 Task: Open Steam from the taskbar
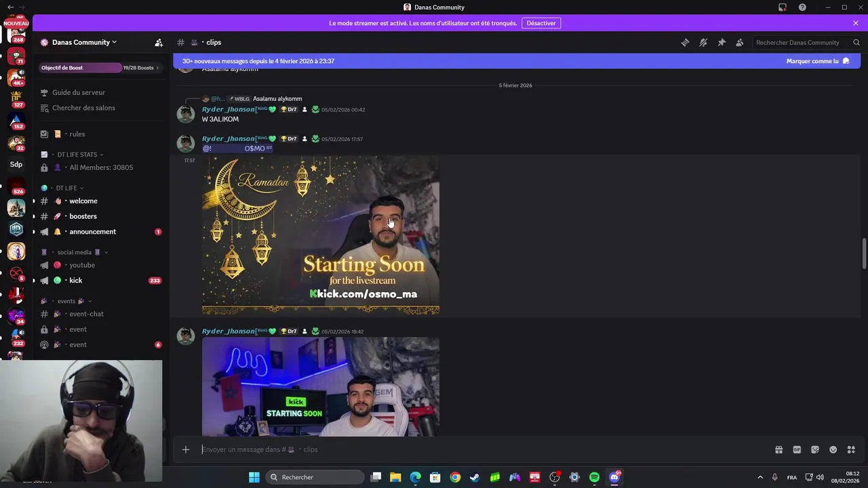tap(475, 477)
